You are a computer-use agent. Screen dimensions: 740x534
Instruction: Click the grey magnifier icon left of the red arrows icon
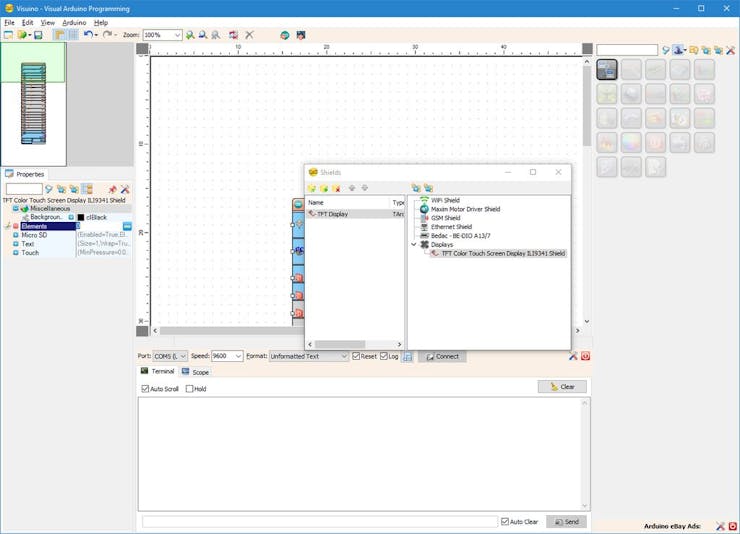tap(216, 35)
